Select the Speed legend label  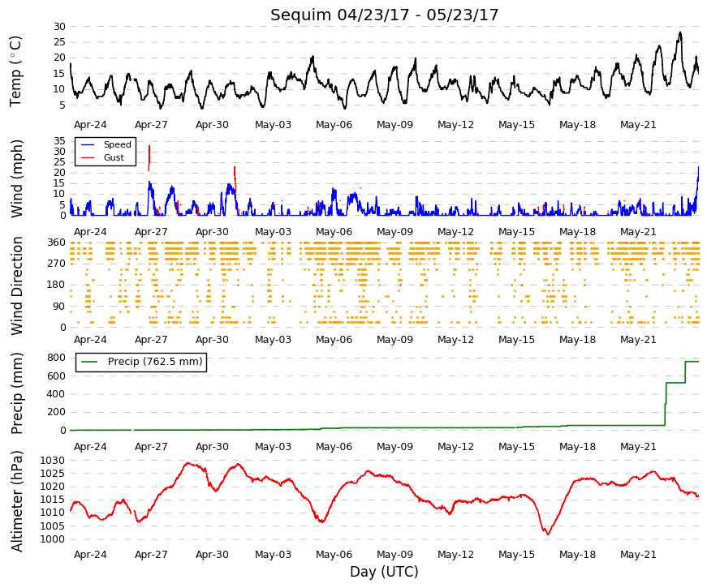pos(117,144)
